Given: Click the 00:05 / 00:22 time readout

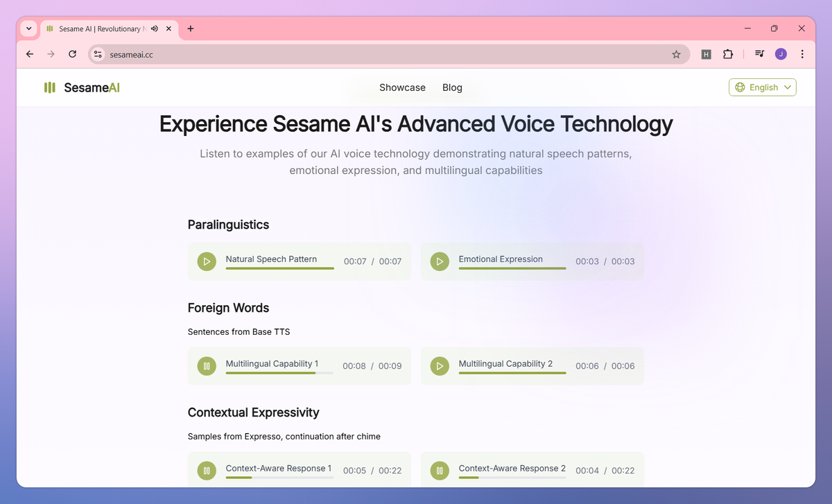Looking at the screenshot, I should point(372,471).
